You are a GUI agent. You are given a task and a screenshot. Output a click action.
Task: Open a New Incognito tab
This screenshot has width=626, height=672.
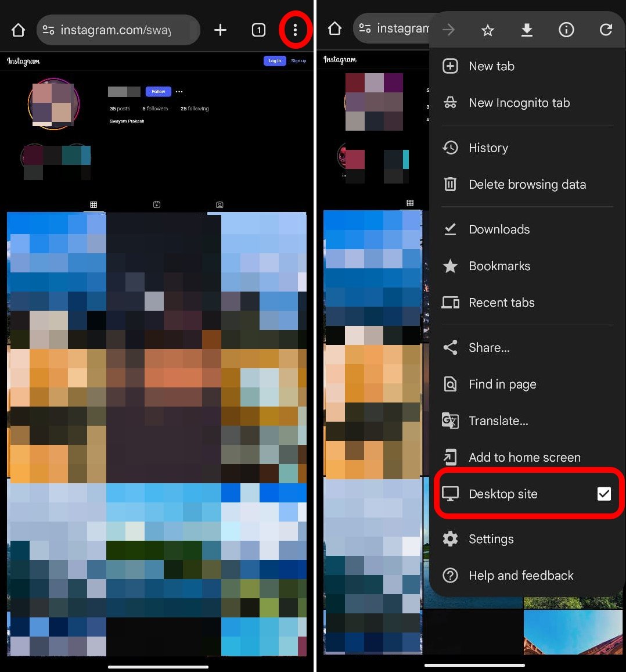point(519,103)
